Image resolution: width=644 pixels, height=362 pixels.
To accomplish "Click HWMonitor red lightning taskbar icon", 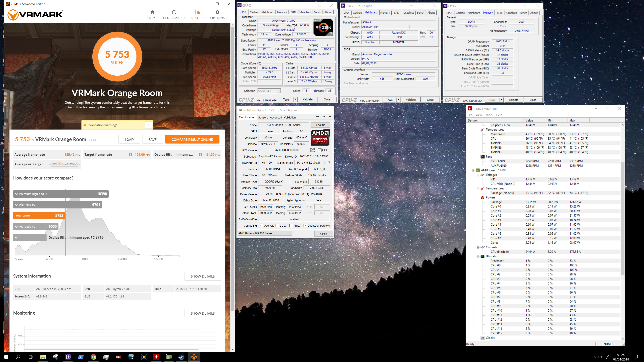I will pos(156,357).
